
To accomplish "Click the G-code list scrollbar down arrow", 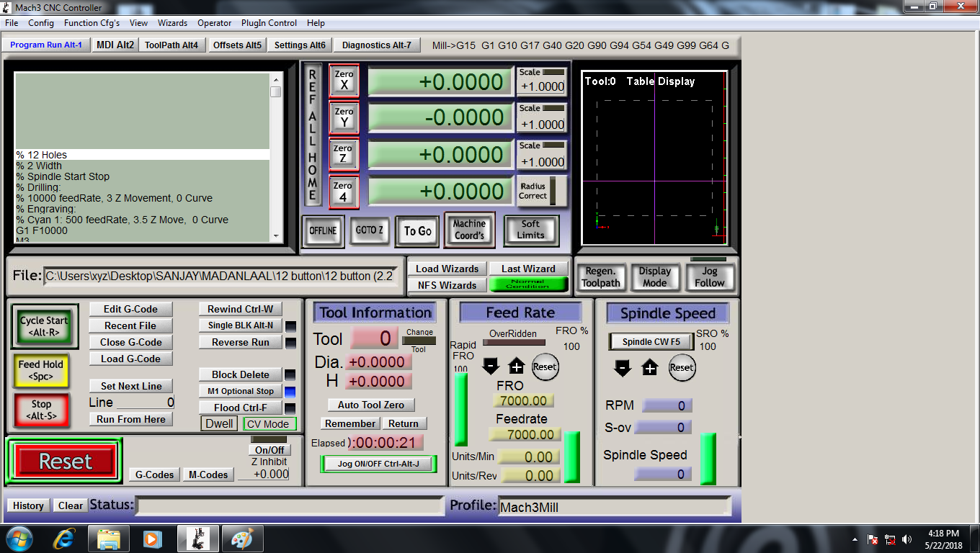I will click(276, 235).
